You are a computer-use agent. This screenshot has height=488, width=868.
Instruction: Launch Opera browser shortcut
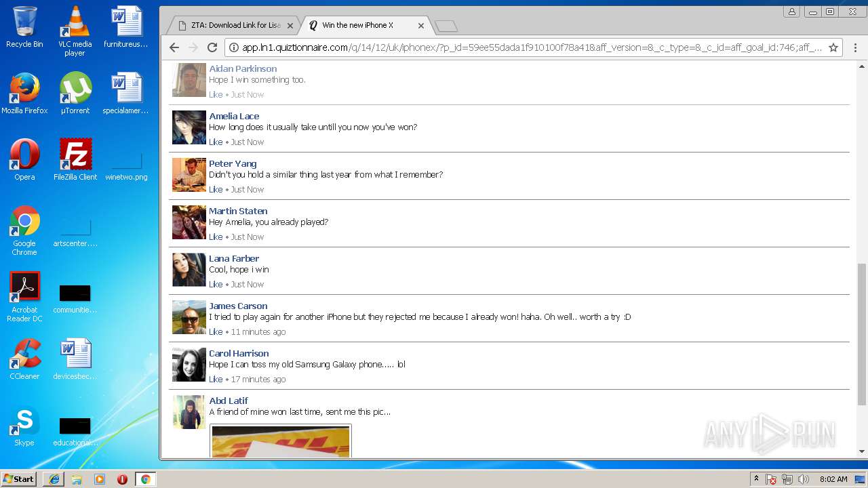click(24, 160)
